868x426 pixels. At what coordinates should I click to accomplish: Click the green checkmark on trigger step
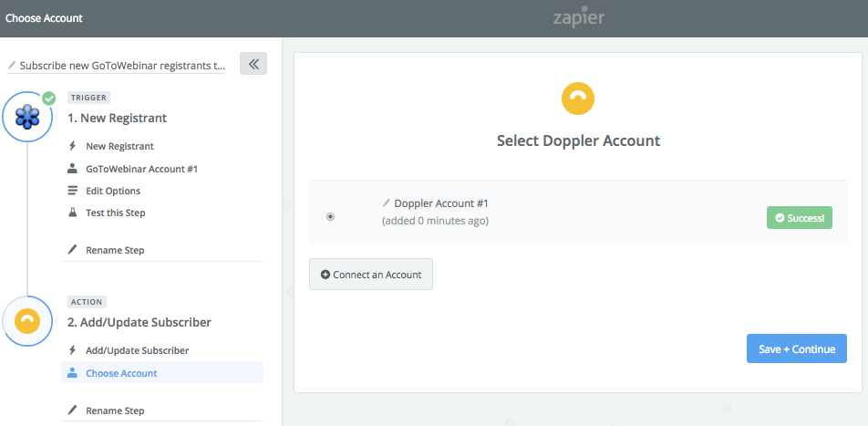click(49, 99)
